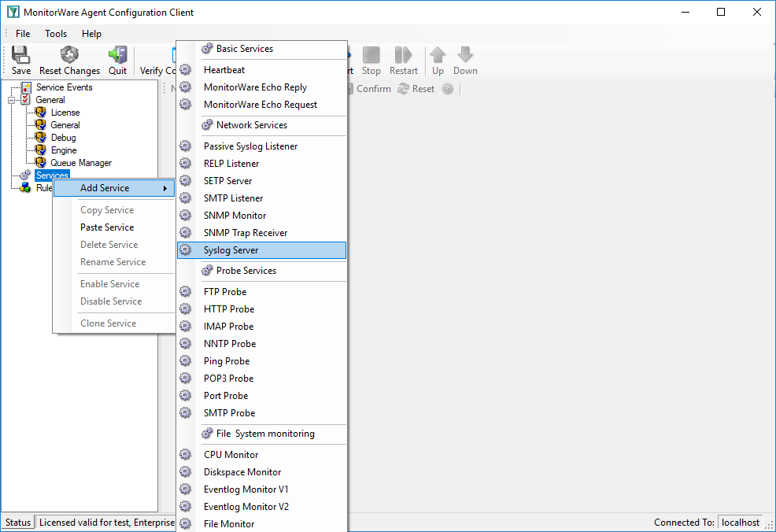Click the gear icon beside Eventlog Monitor V2
The height and width of the screenshot is (532, 776).
(186, 506)
